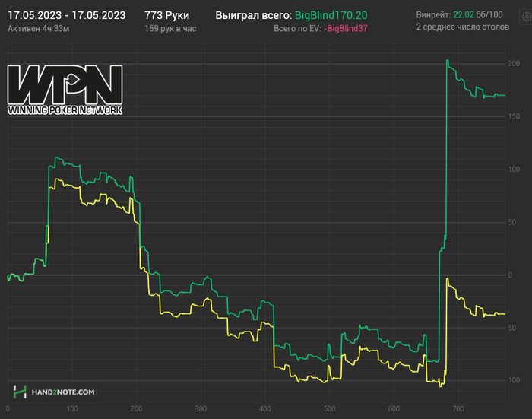Click "2 среднее число столов" text
The image size is (532, 419).
(x=463, y=27)
